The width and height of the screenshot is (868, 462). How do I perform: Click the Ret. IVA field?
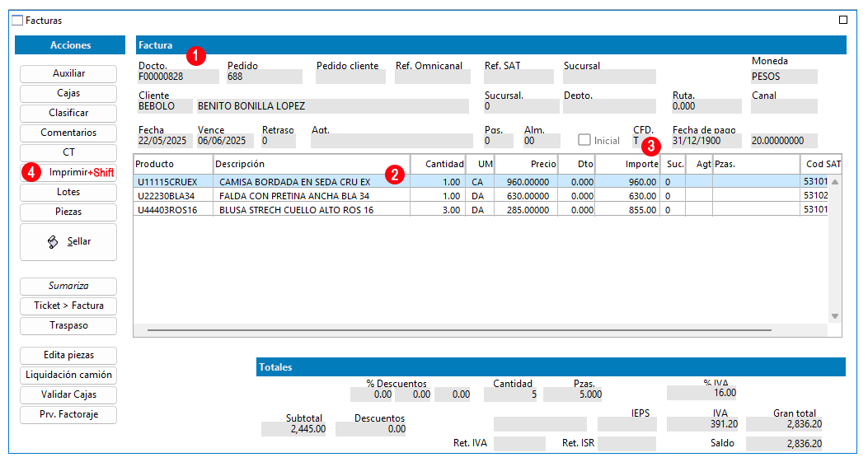pos(519,444)
